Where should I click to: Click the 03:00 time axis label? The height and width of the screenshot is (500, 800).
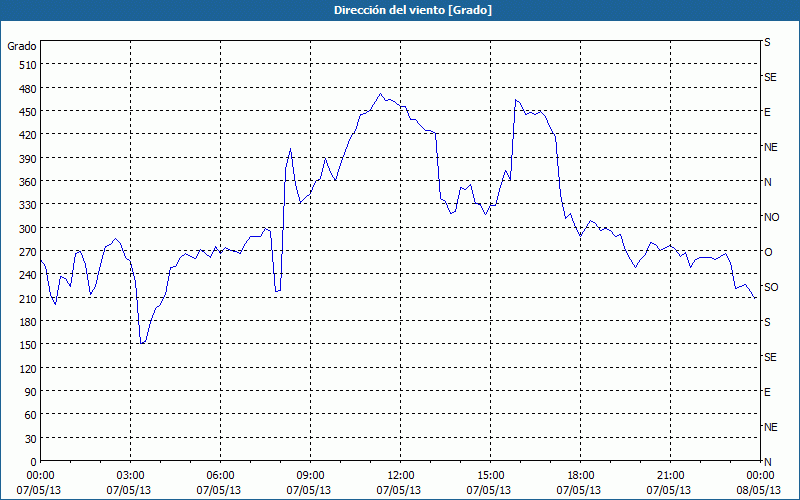[x=130, y=476]
